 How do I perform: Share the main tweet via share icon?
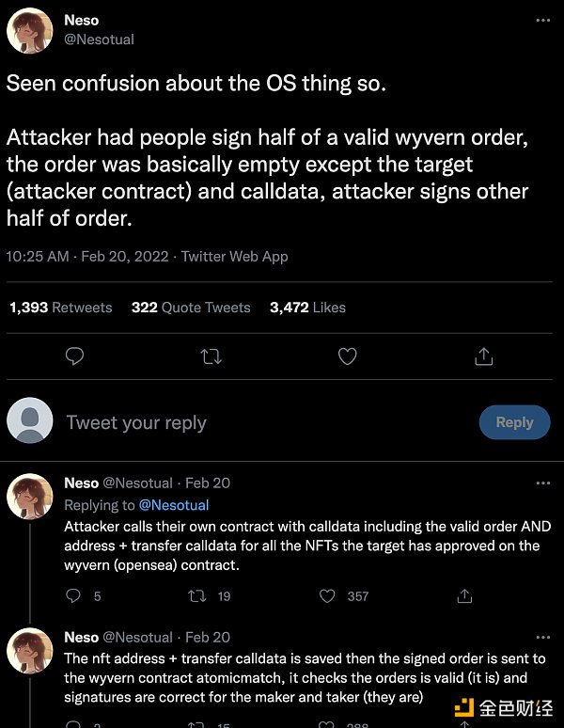coord(483,356)
